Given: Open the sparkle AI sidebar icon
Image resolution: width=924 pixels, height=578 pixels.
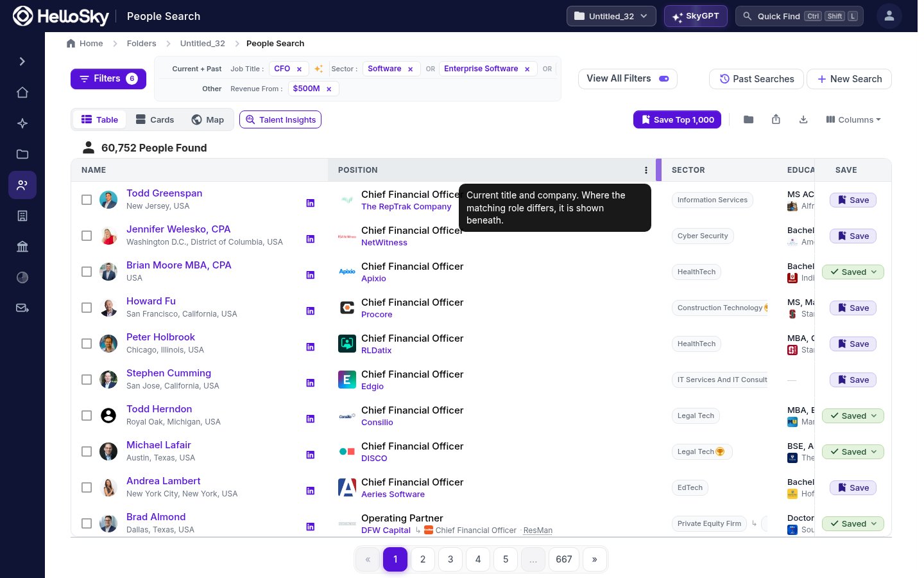Looking at the screenshot, I should click(22, 123).
